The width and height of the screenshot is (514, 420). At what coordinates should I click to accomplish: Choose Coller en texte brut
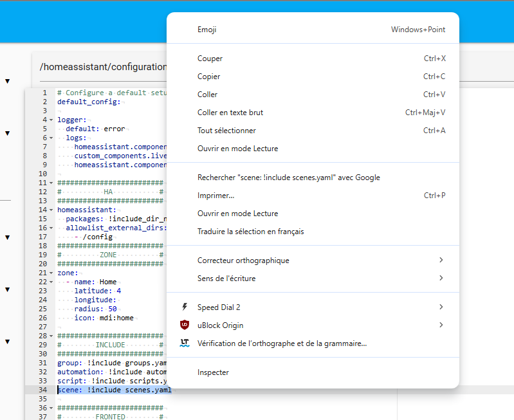pyautogui.click(x=230, y=113)
